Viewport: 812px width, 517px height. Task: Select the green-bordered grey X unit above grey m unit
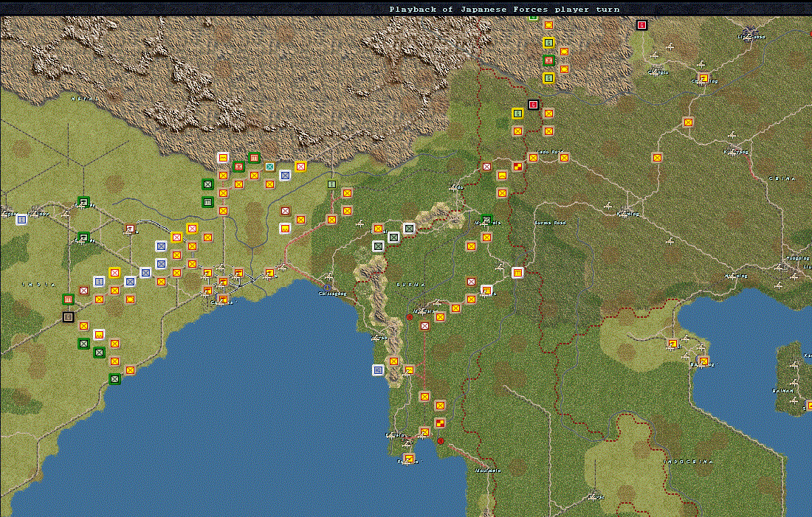coord(207,184)
